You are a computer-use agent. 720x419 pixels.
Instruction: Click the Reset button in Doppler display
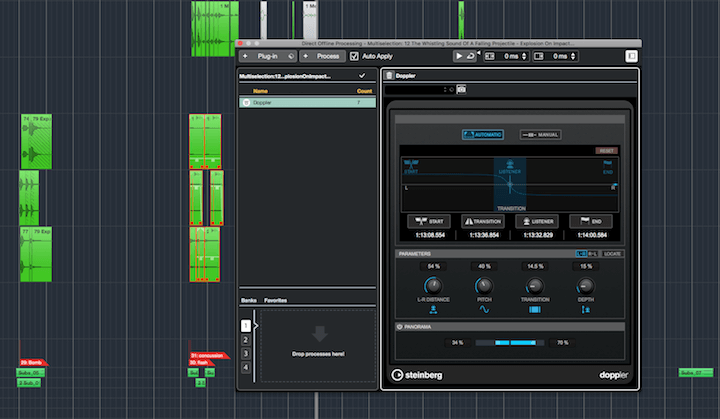(606, 151)
